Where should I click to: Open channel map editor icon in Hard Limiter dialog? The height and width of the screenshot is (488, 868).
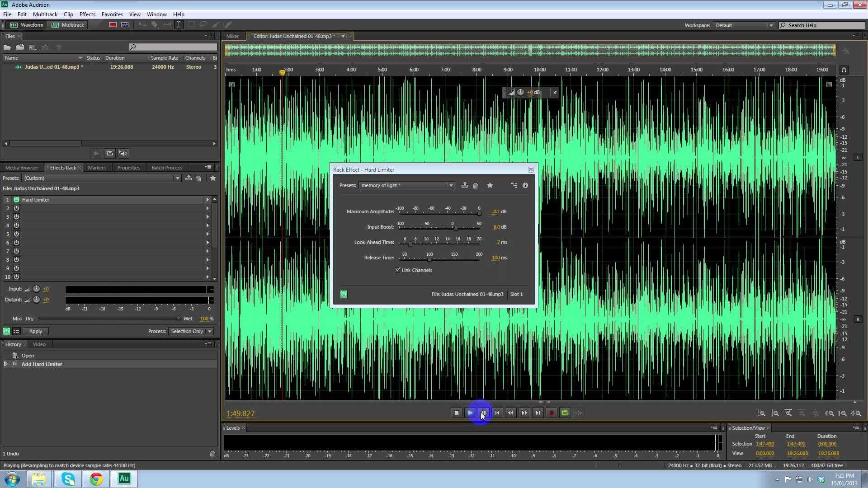[514, 185]
